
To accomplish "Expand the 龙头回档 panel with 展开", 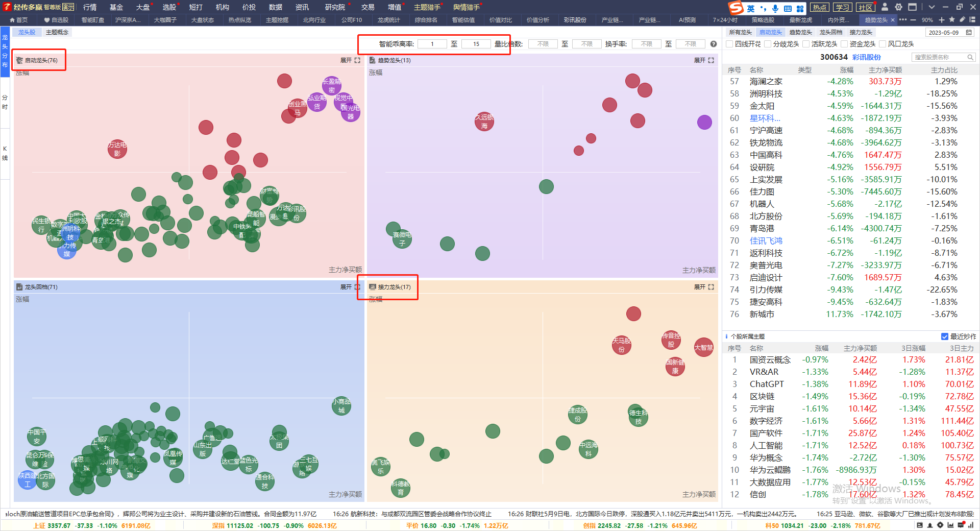I will pos(346,287).
